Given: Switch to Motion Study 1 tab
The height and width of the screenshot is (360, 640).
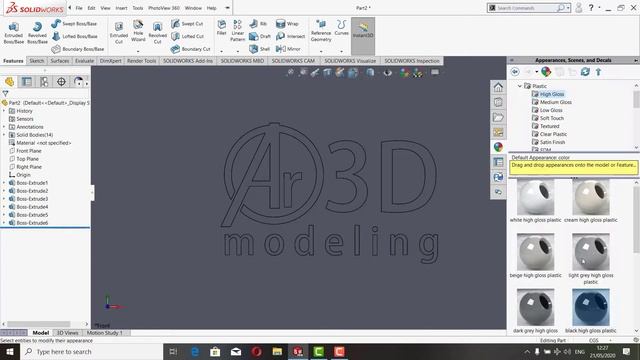Looking at the screenshot, I should [x=104, y=333].
